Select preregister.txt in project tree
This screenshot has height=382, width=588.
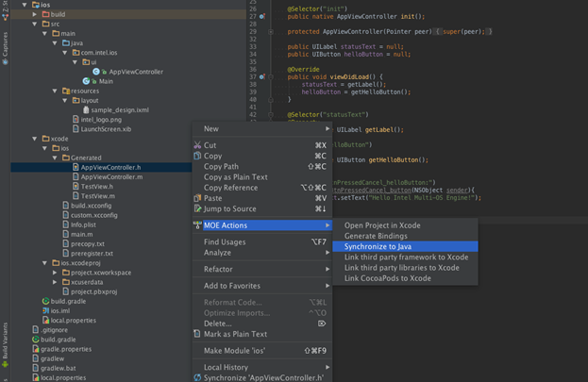point(92,254)
